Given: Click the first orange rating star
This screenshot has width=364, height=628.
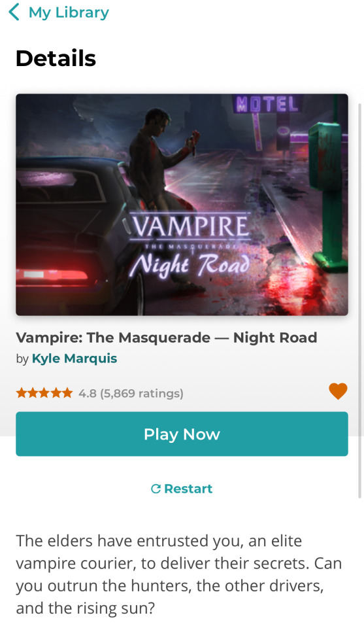Looking at the screenshot, I should (x=22, y=393).
